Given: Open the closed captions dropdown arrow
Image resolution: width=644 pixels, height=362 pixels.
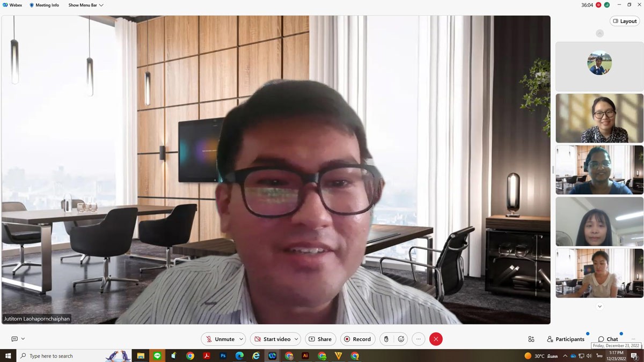Looking at the screenshot, I should (x=23, y=339).
